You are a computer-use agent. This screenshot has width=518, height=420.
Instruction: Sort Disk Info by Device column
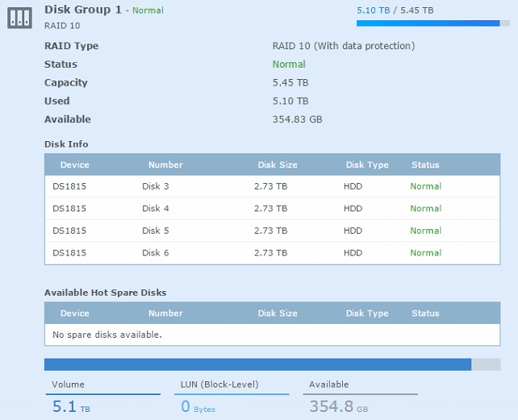(x=75, y=164)
